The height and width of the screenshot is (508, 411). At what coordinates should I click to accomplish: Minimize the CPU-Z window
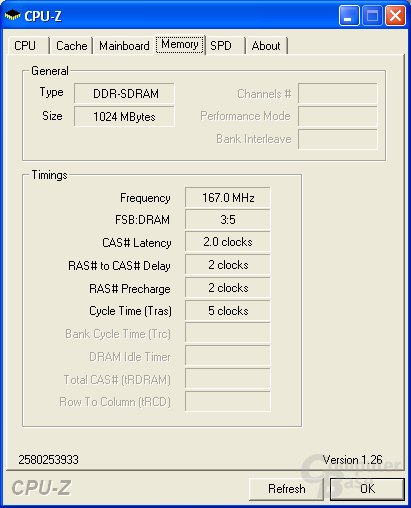(x=349, y=16)
